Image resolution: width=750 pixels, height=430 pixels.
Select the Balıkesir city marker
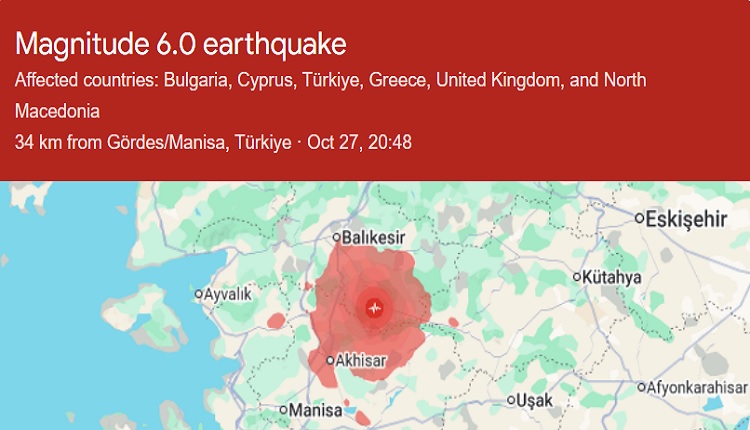point(337,238)
